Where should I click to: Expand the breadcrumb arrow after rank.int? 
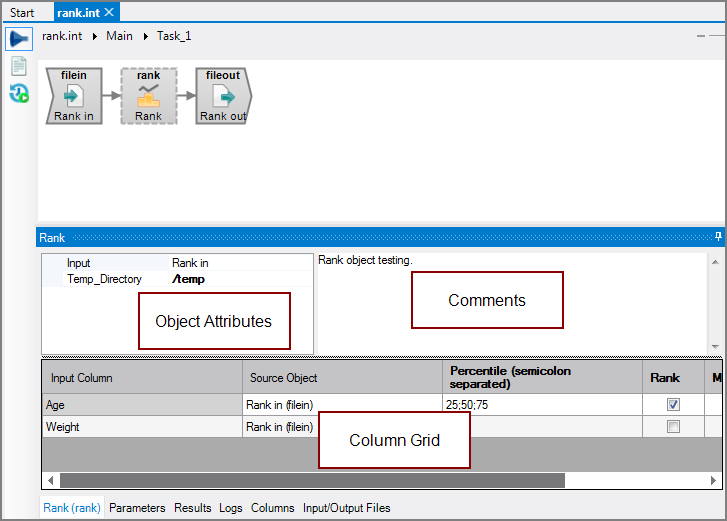tap(95, 36)
